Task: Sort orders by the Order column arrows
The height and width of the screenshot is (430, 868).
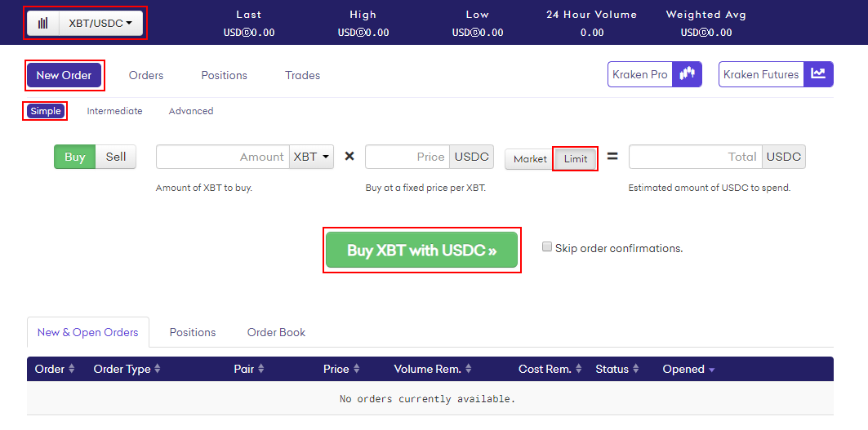Action: click(71, 369)
